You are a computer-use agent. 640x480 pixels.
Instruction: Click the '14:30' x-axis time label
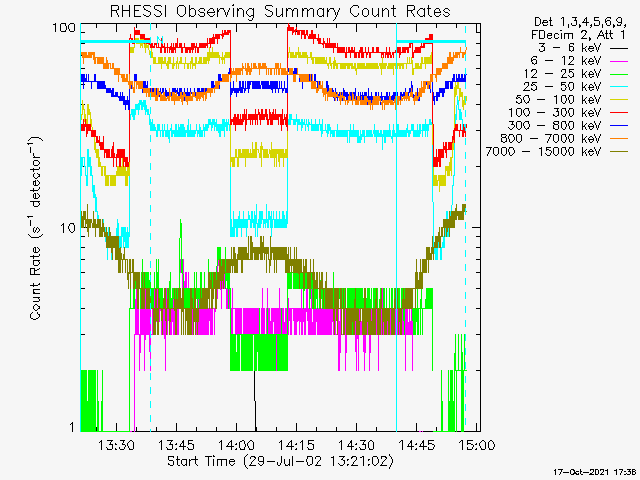(356, 444)
